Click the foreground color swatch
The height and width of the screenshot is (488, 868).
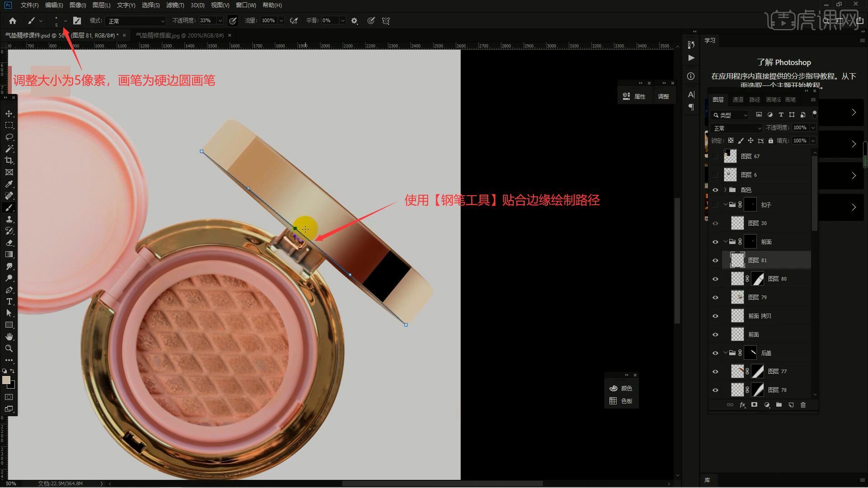[x=6, y=380]
